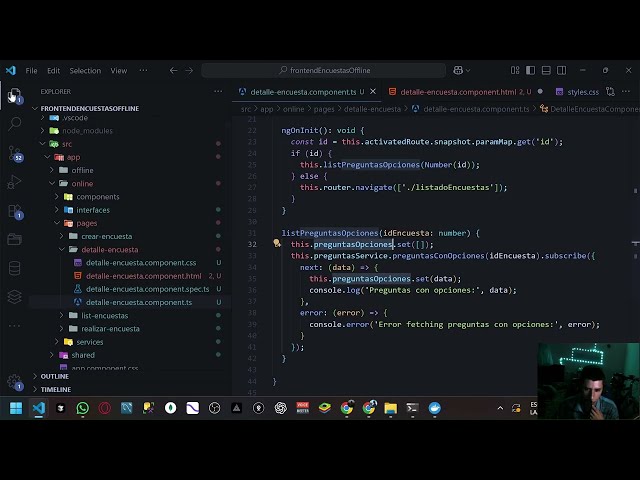Open the terminal app from taskbar
Screen dimensions: 640x480
point(412,408)
